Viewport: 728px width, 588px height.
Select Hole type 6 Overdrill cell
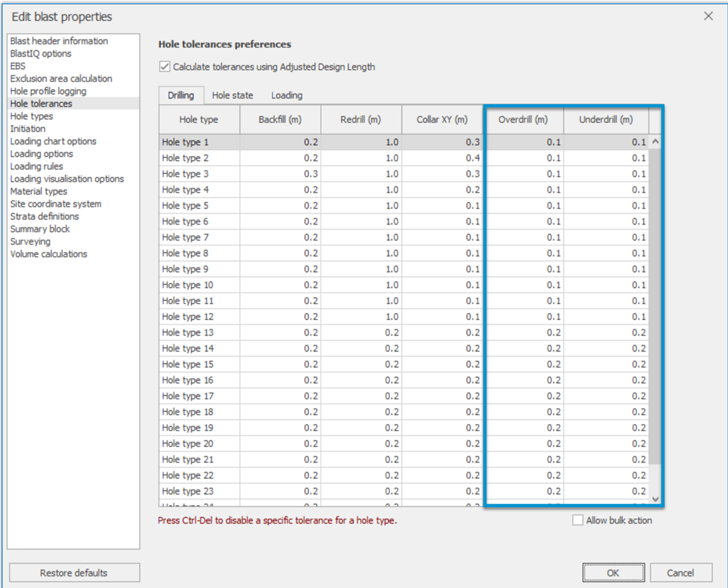point(523,221)
